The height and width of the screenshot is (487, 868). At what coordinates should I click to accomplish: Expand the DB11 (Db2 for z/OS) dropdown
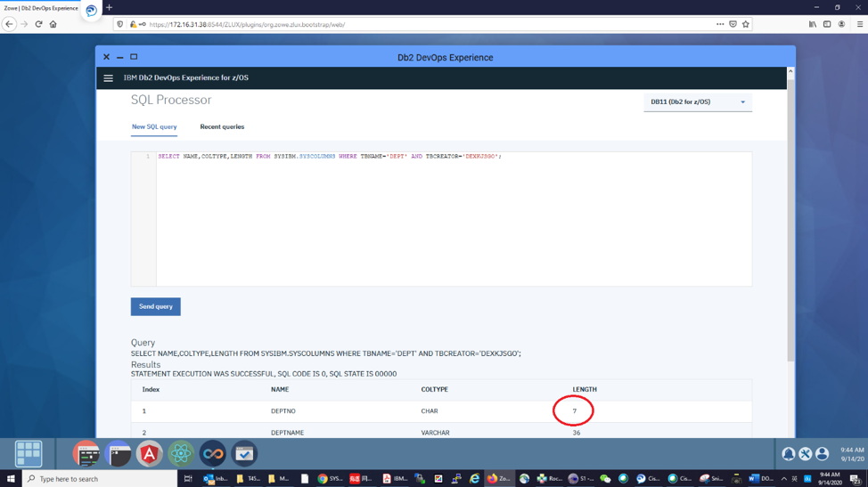[x=698, y=102]
